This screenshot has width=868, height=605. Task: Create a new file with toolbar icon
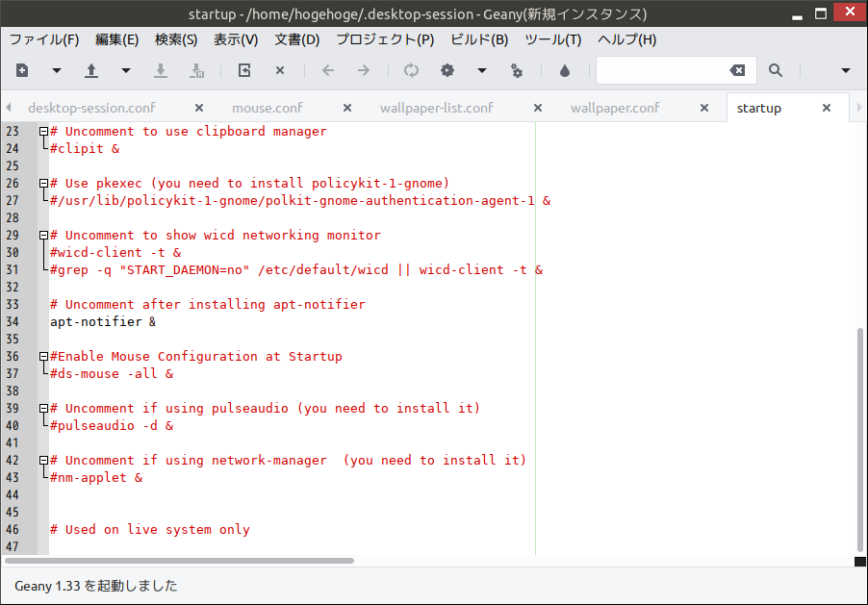click(22, 70)
